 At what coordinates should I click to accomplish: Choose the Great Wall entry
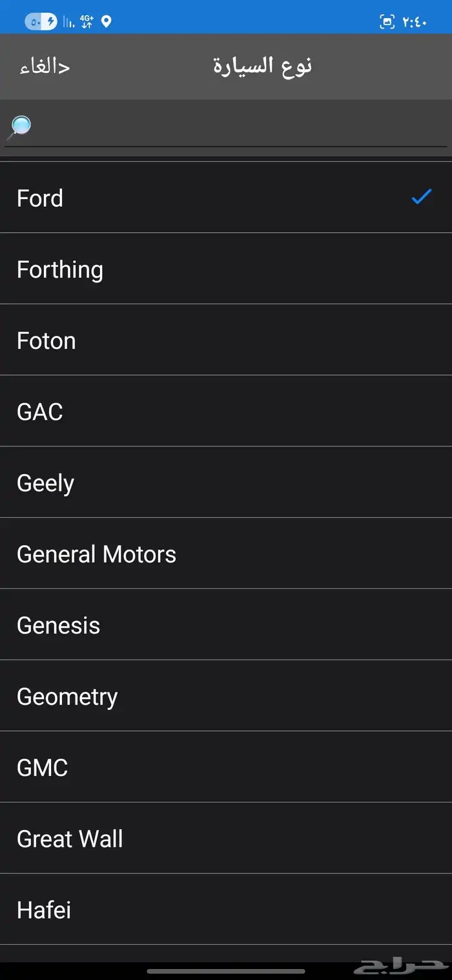click(x=226, y=838)
